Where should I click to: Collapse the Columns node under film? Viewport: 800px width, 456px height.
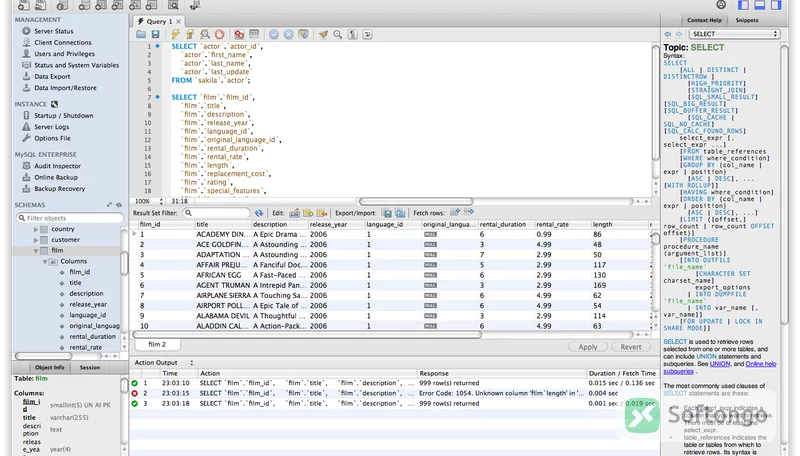(45, 261)
